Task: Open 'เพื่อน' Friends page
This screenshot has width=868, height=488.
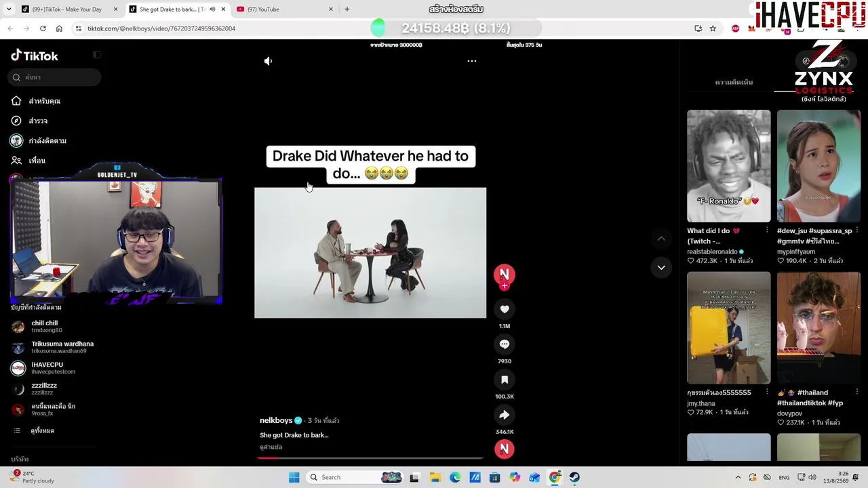Action: click(37, 161)
